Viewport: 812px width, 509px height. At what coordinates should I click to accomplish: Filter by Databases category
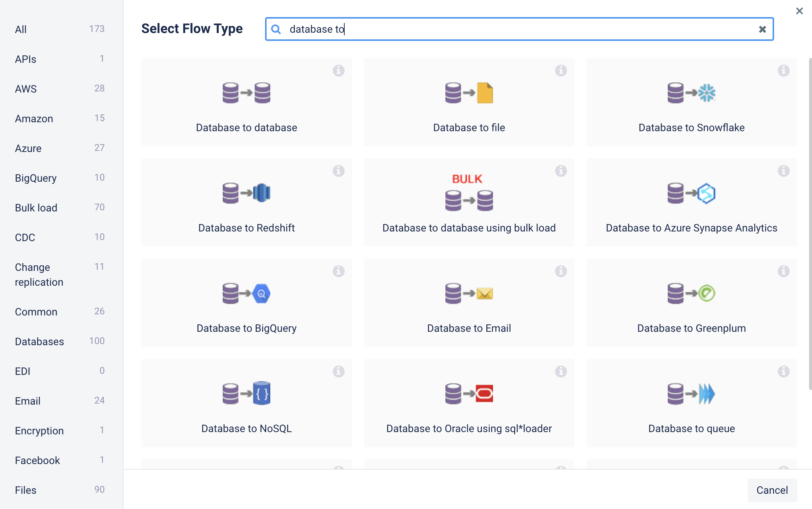39,341
